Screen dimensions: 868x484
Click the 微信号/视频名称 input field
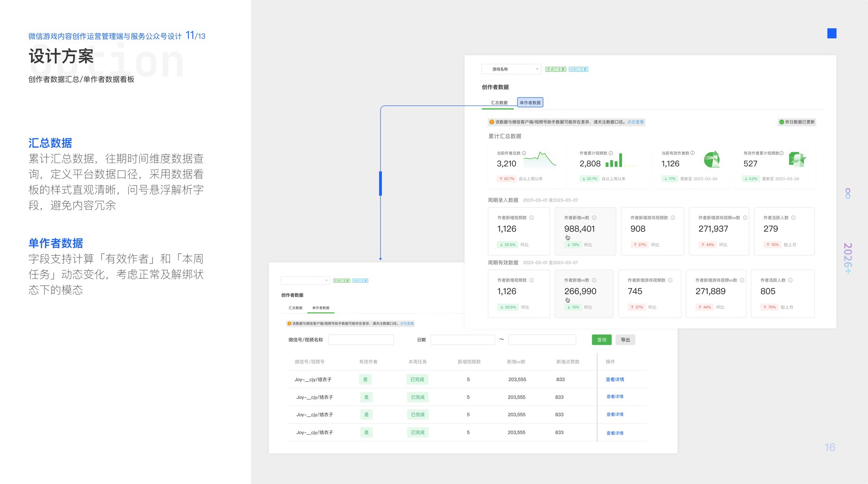[361, 340]
